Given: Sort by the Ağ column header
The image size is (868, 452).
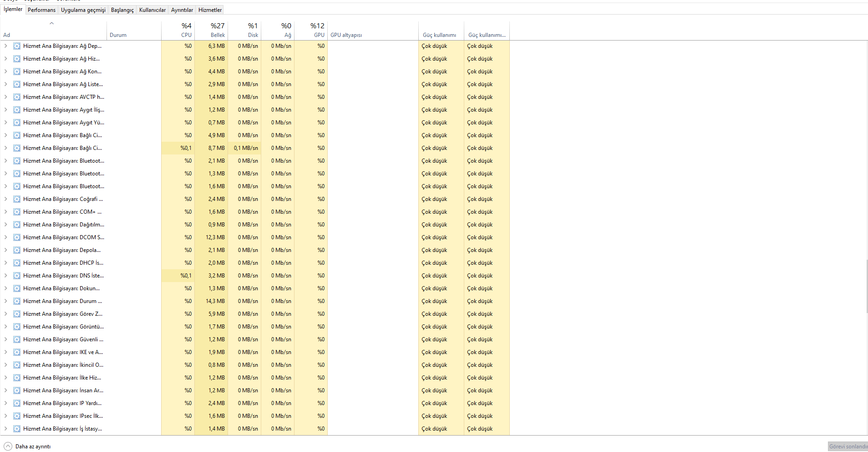Looking at the screenshot, I should 278,31.
